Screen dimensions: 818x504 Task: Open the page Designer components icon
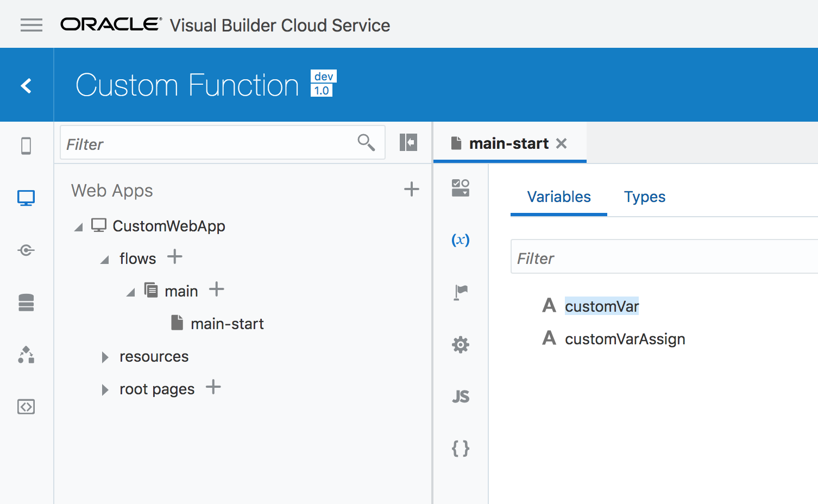460,188
